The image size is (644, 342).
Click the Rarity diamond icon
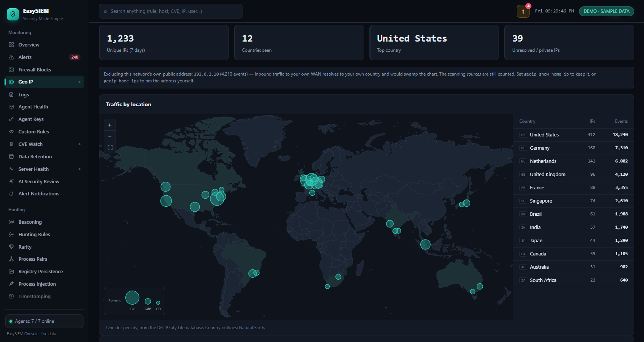tap(11, 247)
